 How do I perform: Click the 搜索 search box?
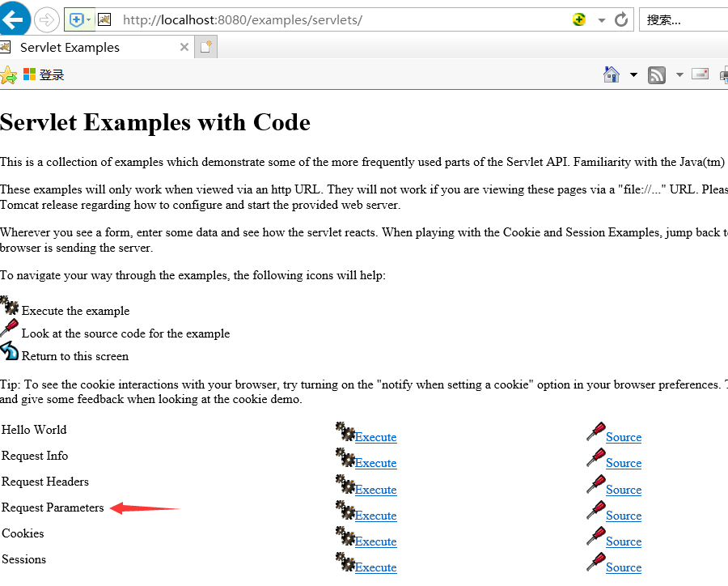pos(684,20)
